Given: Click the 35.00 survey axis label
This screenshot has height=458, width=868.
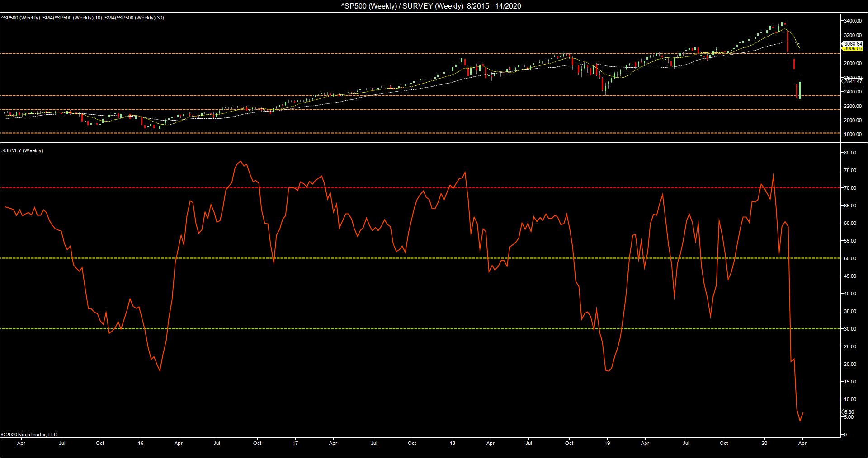Looking at the screenshot, I should [x=850, y=311].
